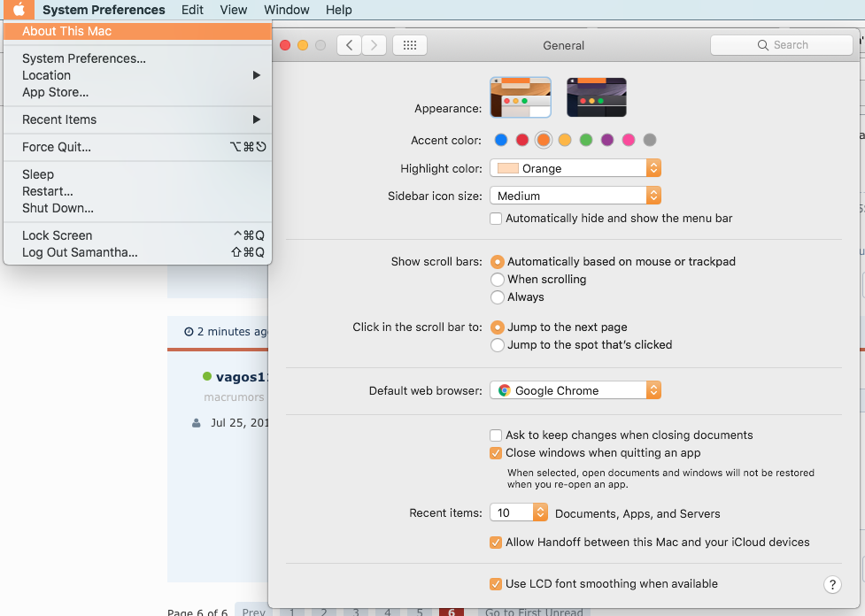Select scroll bars When scrolling
The width and height of the screenshot is (865, 616).
(498, 280)
